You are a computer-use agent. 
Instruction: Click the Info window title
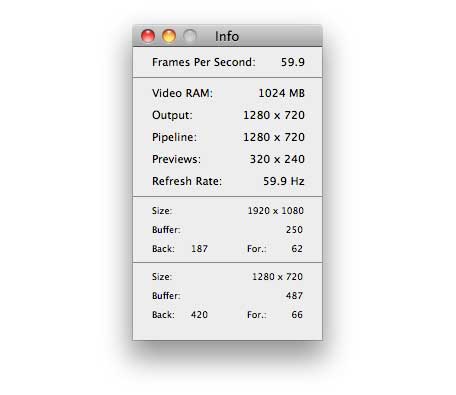(227, 36)
